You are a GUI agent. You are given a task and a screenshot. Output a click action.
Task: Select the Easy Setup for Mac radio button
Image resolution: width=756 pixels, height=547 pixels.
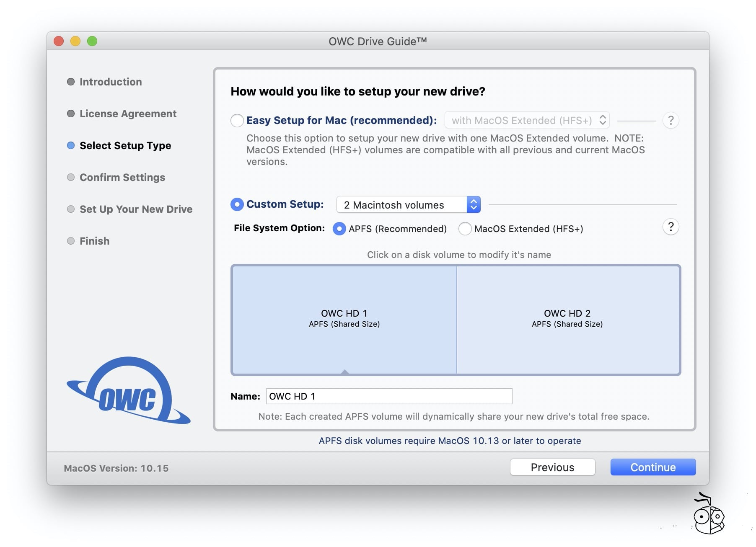pos(237,120)
